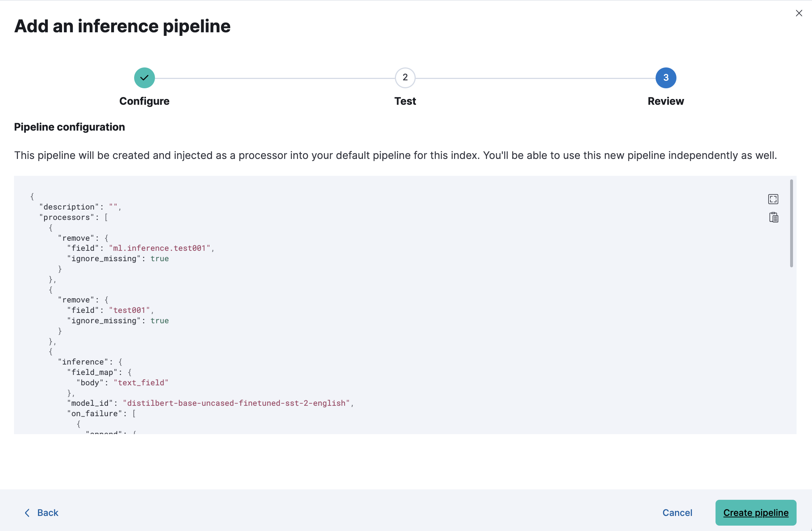Go back with the Back button
Screen dimensions: 812x531
[x=47, y=513]
